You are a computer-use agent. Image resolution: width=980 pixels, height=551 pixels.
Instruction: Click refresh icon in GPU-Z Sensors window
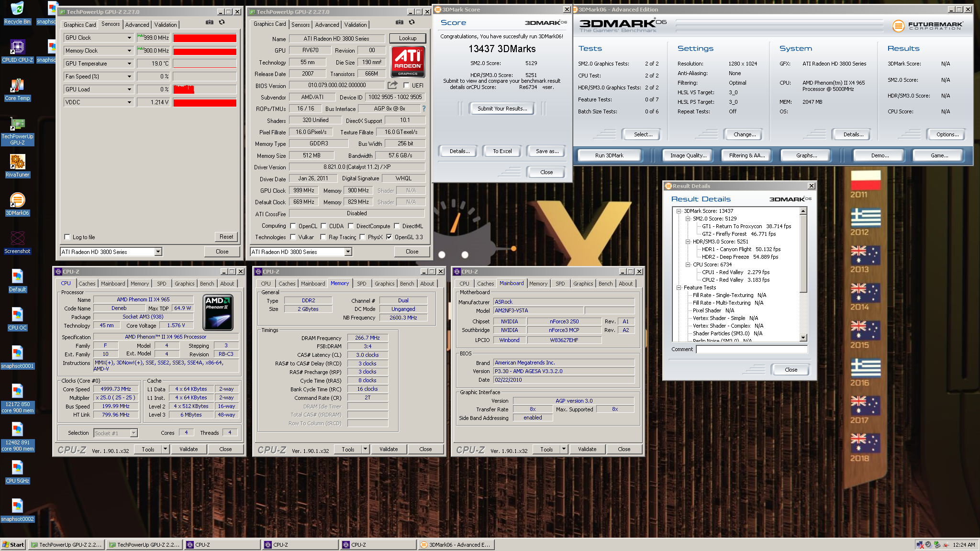coord(222,22)
